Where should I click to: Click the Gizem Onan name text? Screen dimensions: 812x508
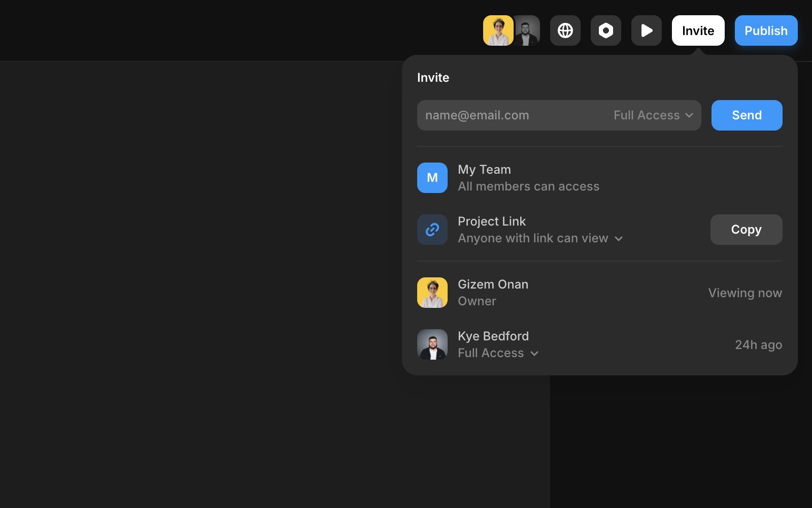click(x=493, y=284)
